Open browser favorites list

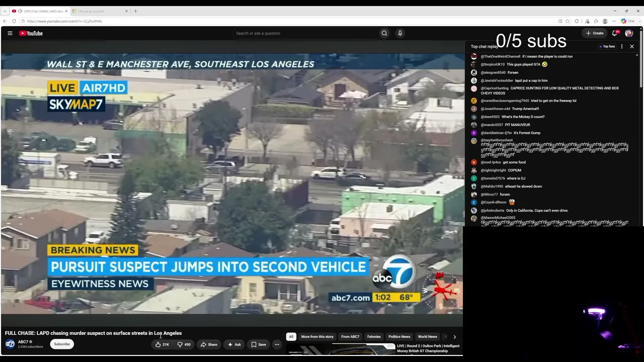click(596, 21)
